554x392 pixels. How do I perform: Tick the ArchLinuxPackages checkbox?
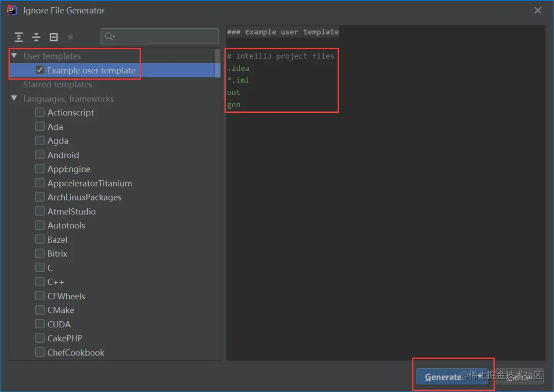click(39, 197)
